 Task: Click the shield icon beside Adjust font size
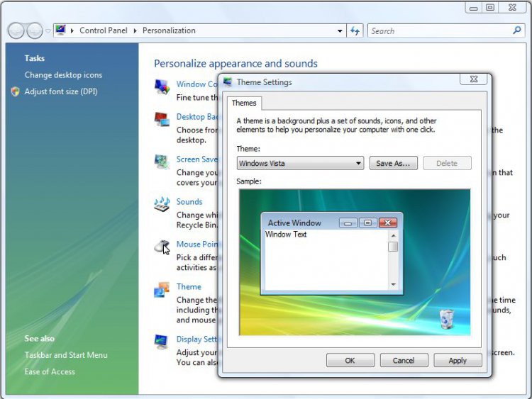(x=16, y=91)
